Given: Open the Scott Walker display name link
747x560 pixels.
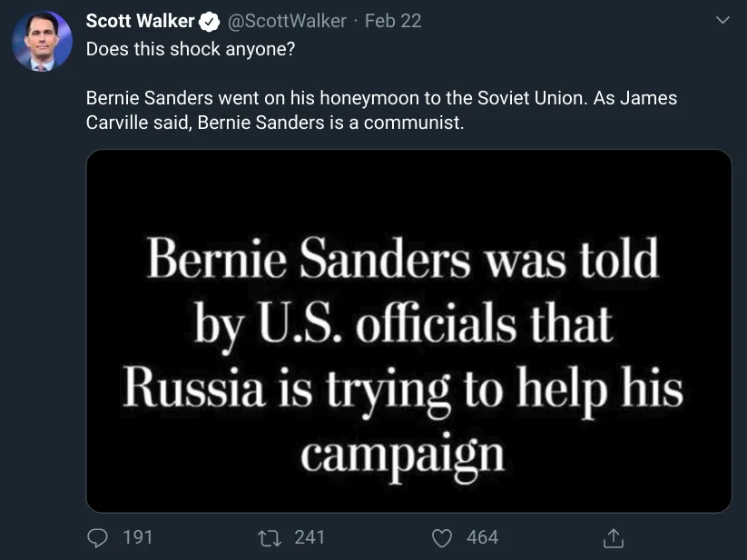Looking at the screenshot, I should click(x=140, y=21).
